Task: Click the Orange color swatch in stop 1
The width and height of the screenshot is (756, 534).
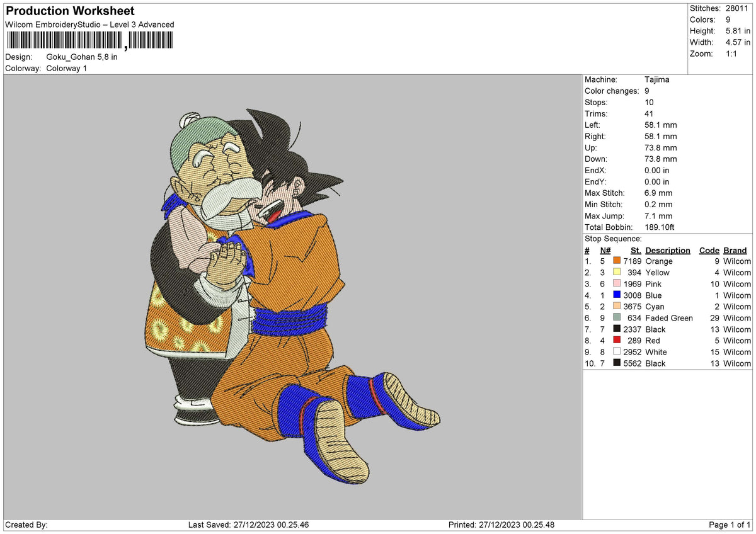Action: pyautogui.click(x=617, y=261)
